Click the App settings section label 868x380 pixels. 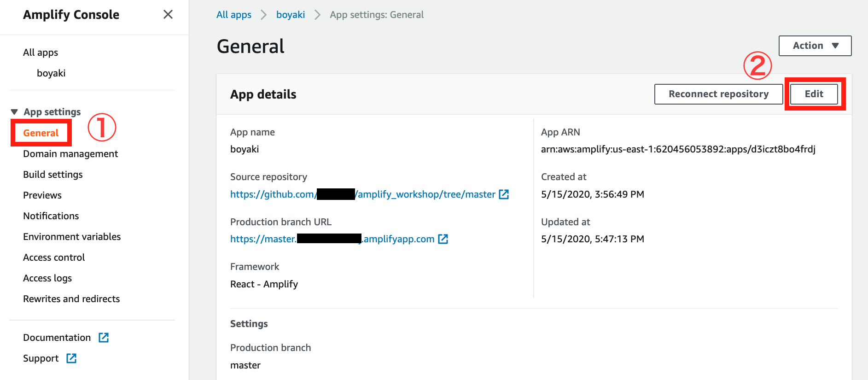52,112
